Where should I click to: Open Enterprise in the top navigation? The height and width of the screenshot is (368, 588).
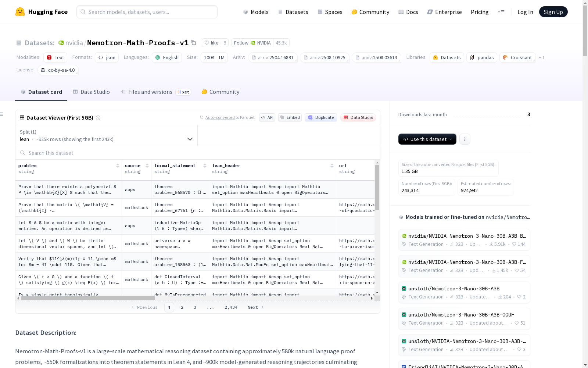pos(445,12)
